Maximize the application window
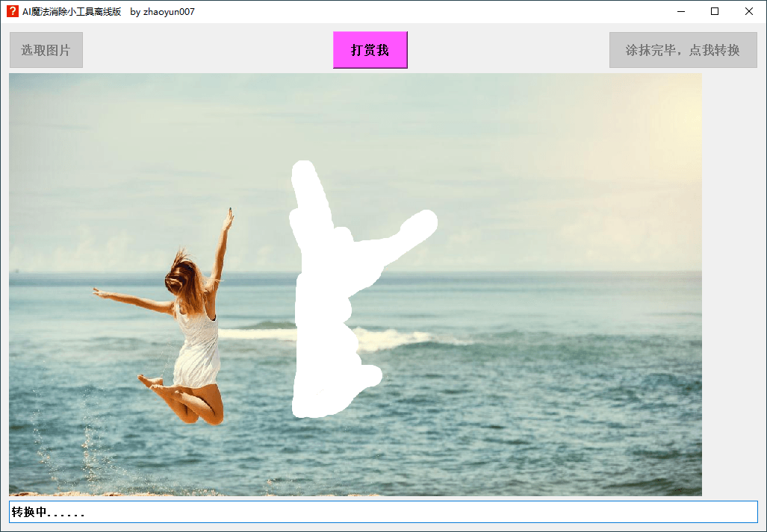767x532 pixels. point(715,11)
